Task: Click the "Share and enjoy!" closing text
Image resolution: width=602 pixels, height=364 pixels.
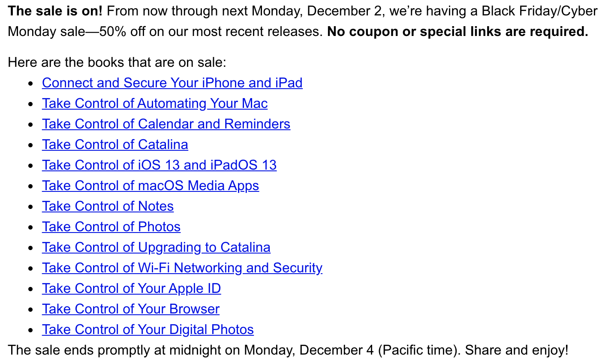Action: click(x=517, y=350)
